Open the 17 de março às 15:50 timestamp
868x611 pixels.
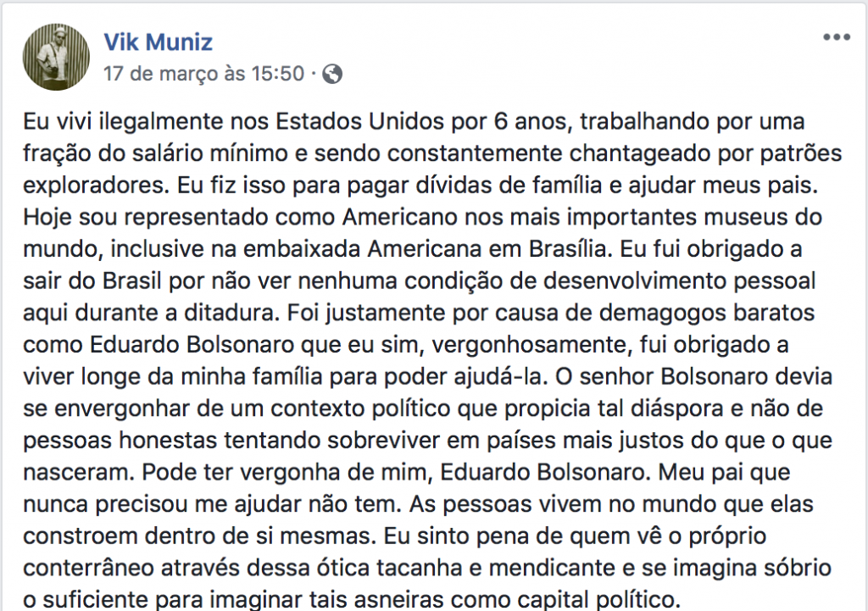tap(204, 73)
